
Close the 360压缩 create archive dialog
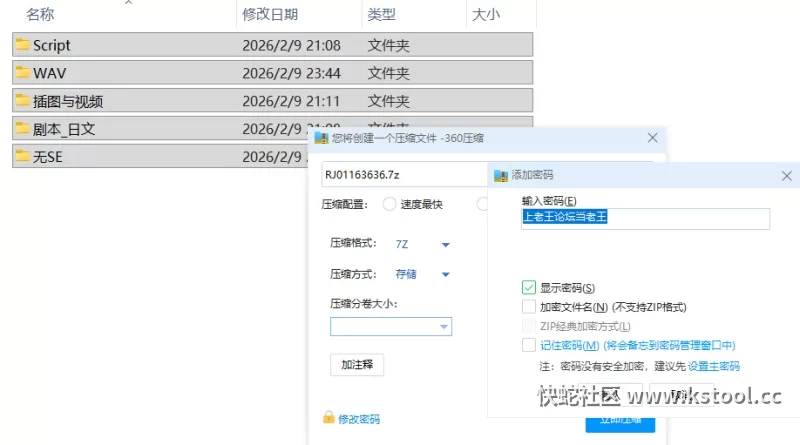[653, 138]
